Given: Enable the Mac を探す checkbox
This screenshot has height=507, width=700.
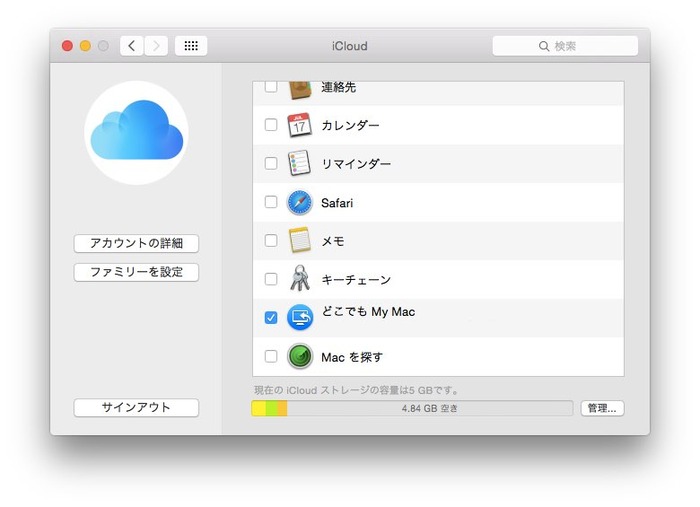Looking at the screenshot, I should point(271,356).
